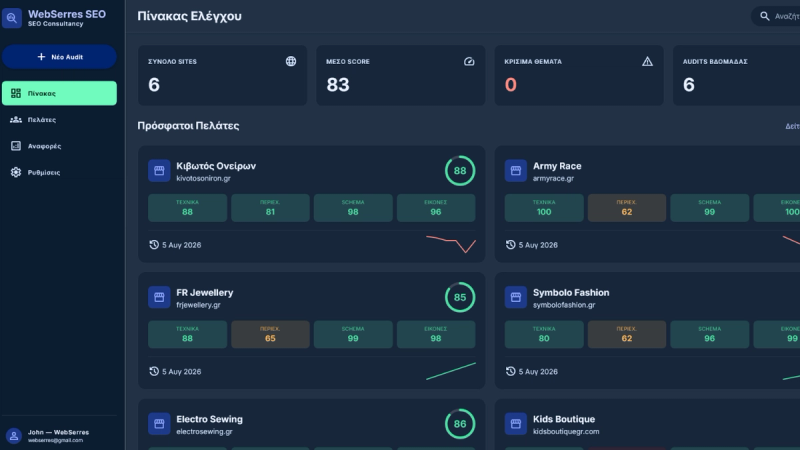This screenshot has width=800, height=450.
Task: Click the search magnifier icon
Action: tap(764, 16)
